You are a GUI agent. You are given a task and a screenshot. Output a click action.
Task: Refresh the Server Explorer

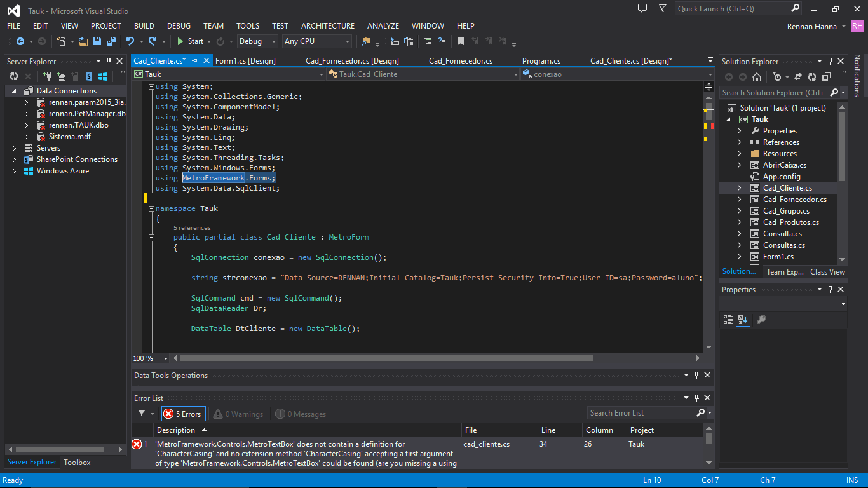14,76
